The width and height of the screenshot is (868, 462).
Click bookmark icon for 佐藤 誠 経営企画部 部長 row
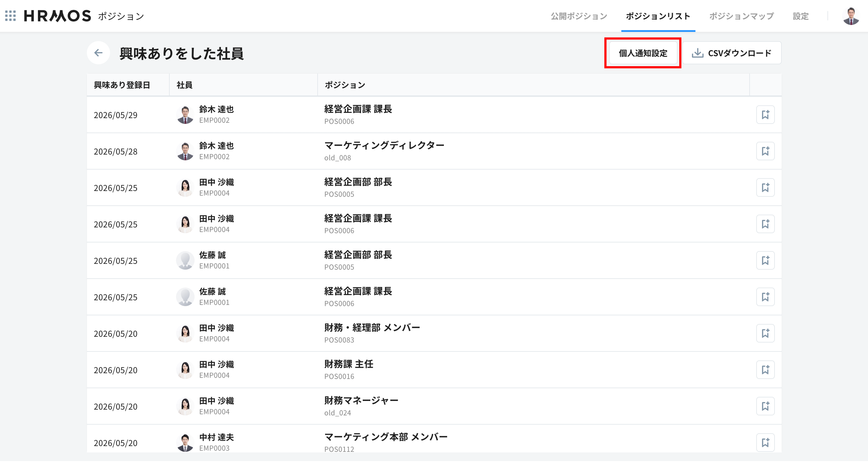click(765, 261)
